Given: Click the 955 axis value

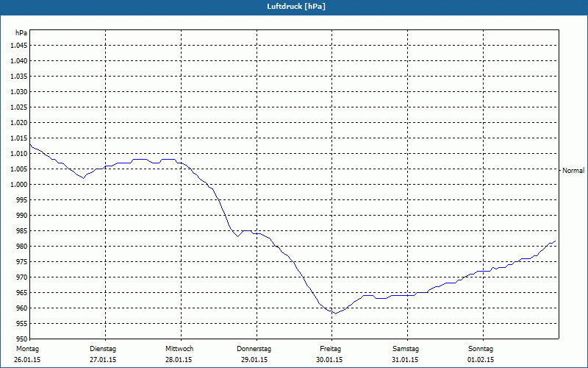Looking at the screenshot, I should [22, 324].
